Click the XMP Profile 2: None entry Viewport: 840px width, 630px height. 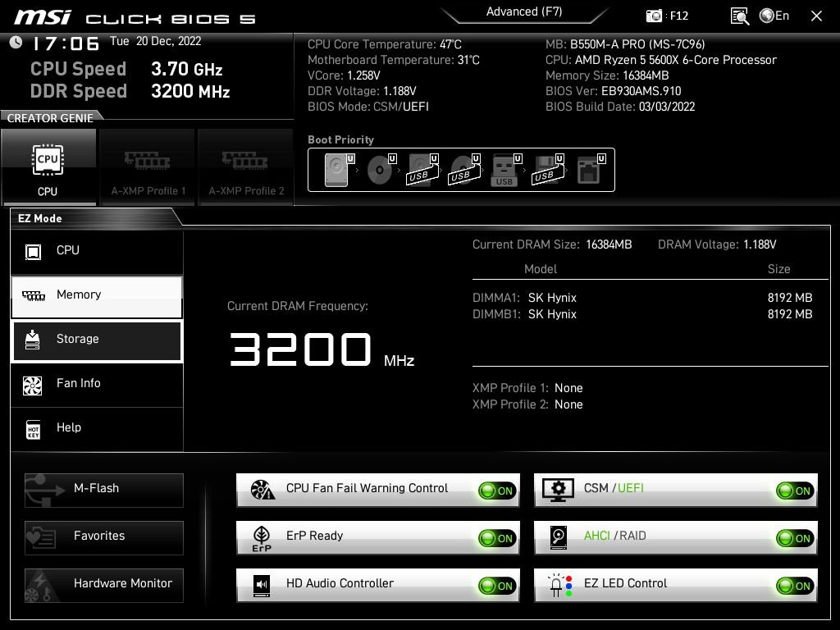tap(527, 405)
